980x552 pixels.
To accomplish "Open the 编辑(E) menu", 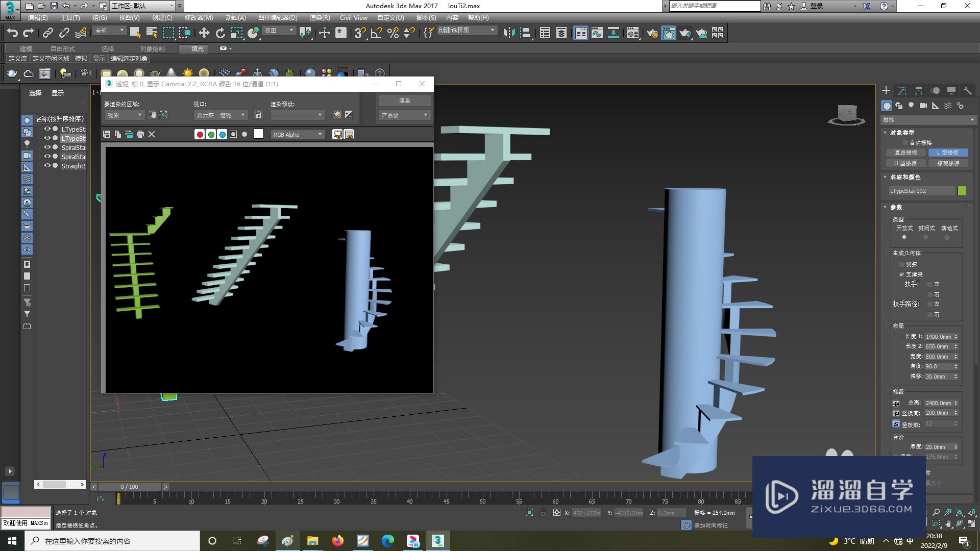I will click(38, 17).
